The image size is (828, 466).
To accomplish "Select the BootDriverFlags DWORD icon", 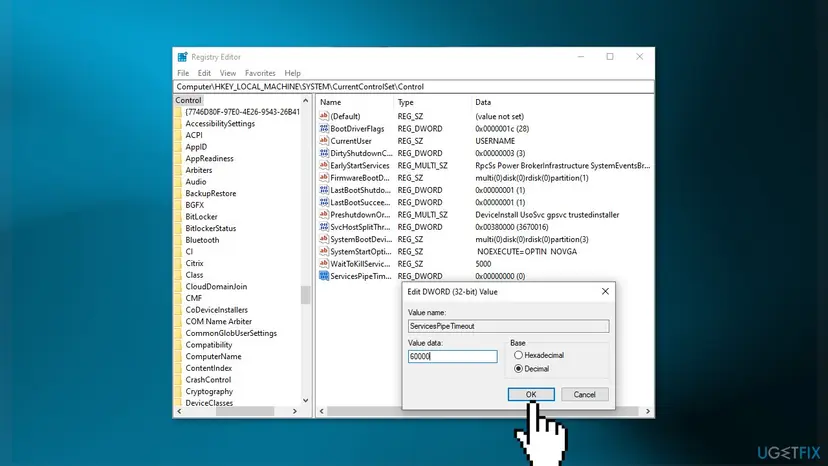I will [x=324, y=128].
